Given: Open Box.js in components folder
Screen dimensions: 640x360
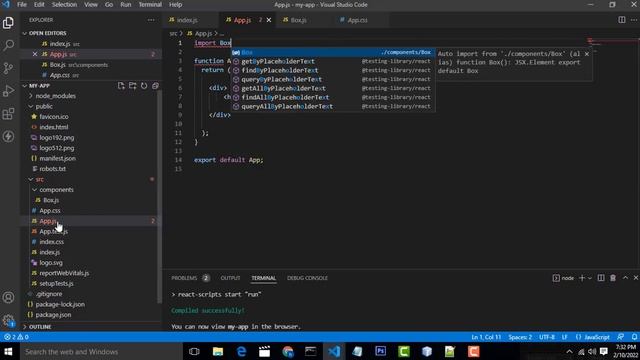Looking at the screenshot, I should pyautogui.click(x=51, y=200).
